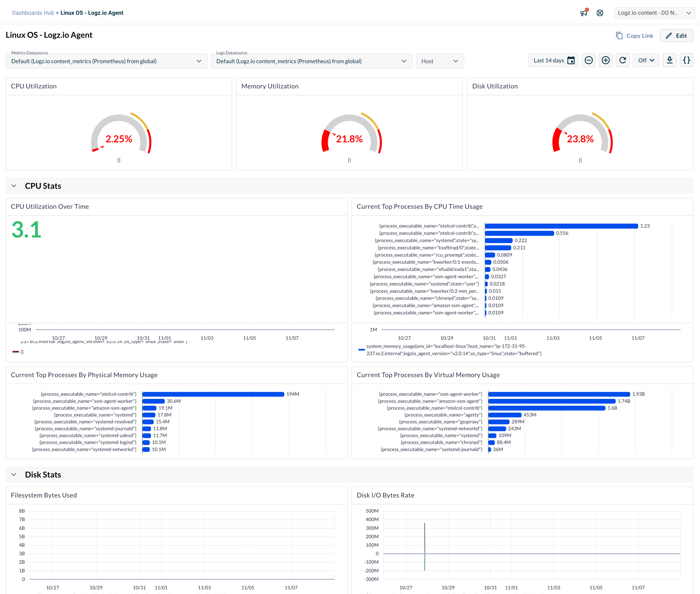Open the Logz.io content account selector
The height and width of the screenshot is (594, 700).
pos(654,13)
